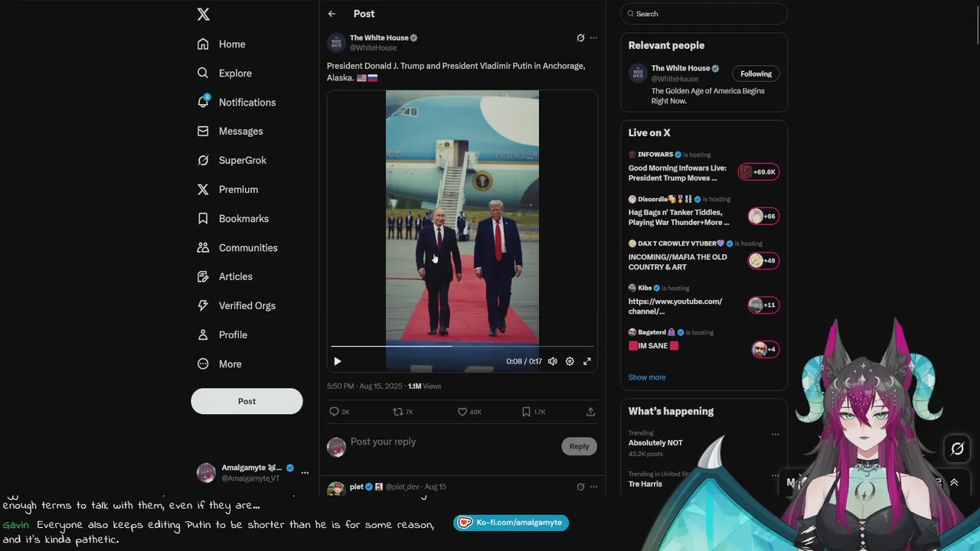Open the Absolutely NOT trending topic
The width and height of the screenshot is (980, 551).
click(655, 443)
